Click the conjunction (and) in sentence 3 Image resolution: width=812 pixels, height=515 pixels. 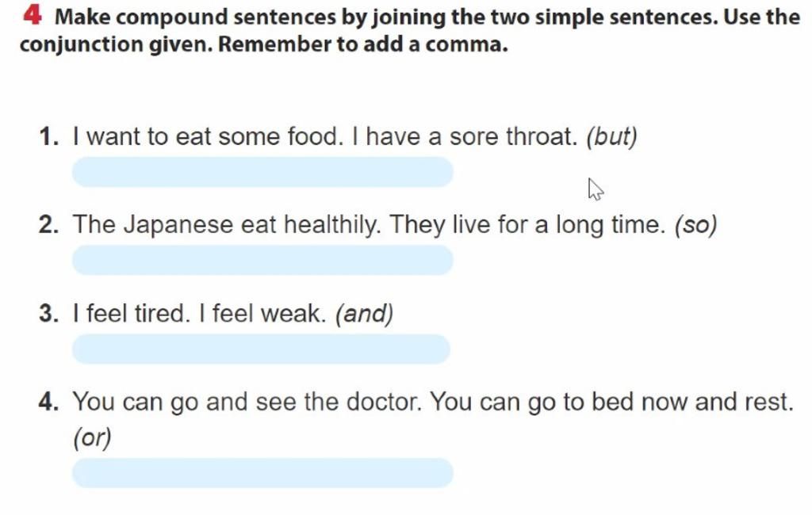coord(365,314)
